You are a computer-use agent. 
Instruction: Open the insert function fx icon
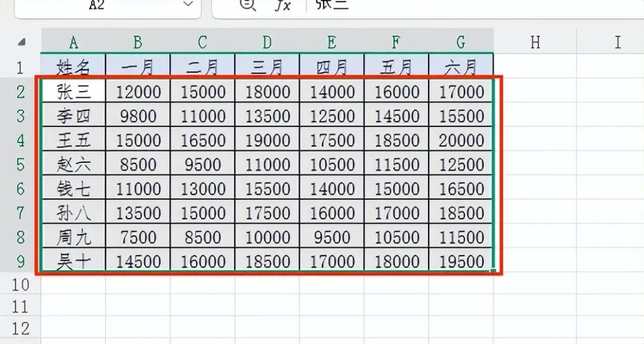coord(283,5)
